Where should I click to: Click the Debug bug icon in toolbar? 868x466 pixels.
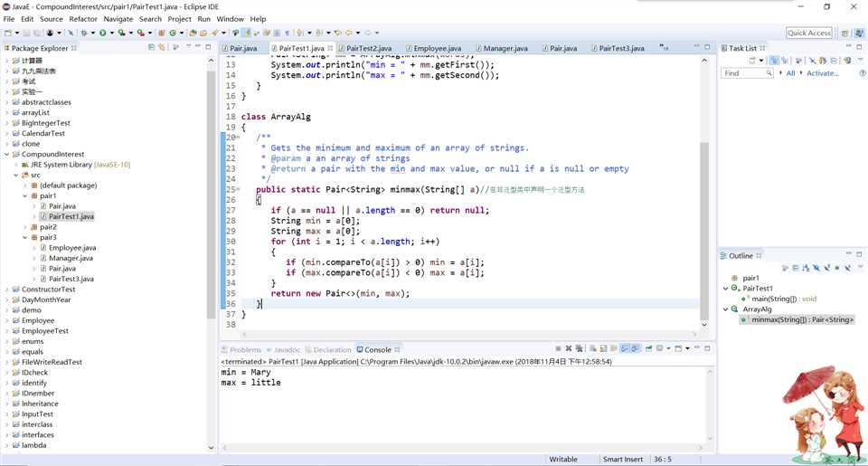[x=84, y=33]
